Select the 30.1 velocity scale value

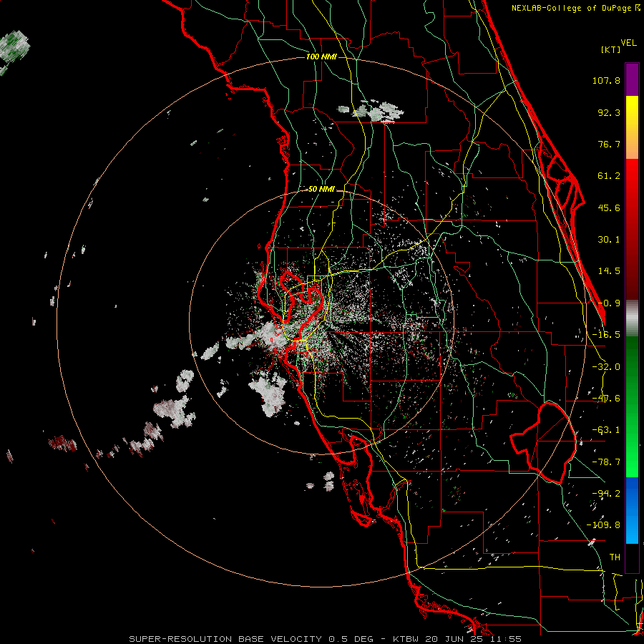click(x=609, y=240)
